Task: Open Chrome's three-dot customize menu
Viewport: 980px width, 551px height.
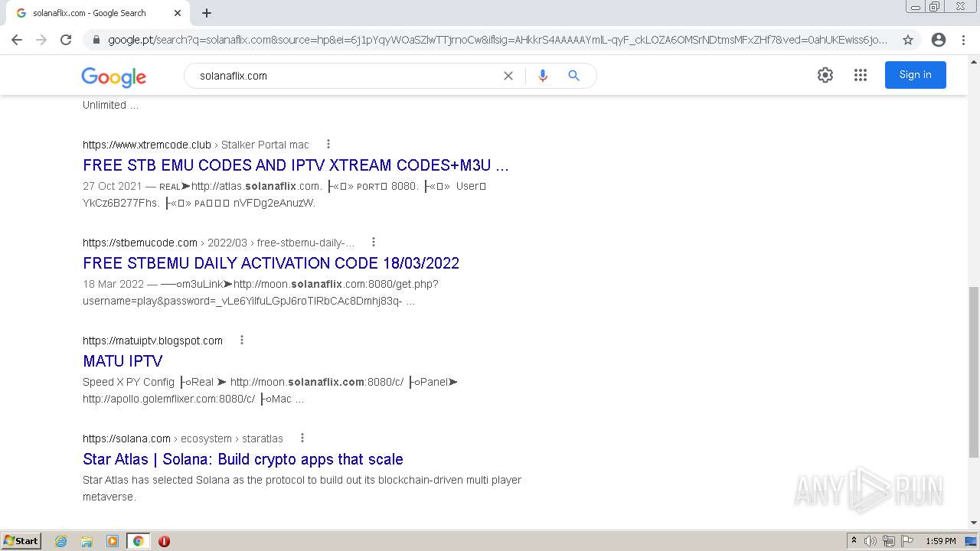Action: pos(963,40)
